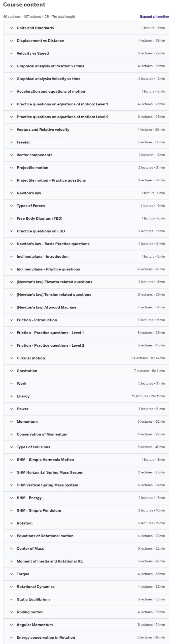
Task: Open (Newton's law) Attwood Machine section
Action: pyautogui.click(x=86, y=307)
